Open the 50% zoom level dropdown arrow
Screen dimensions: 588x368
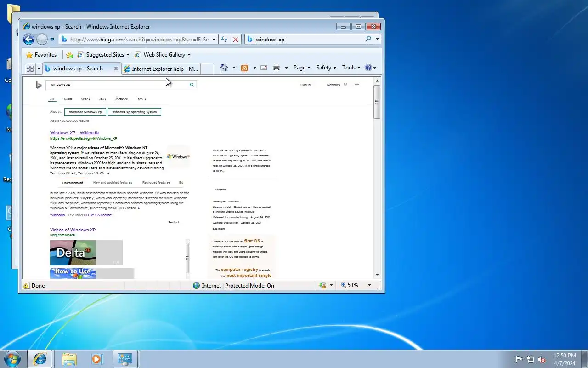click(369, 285)
